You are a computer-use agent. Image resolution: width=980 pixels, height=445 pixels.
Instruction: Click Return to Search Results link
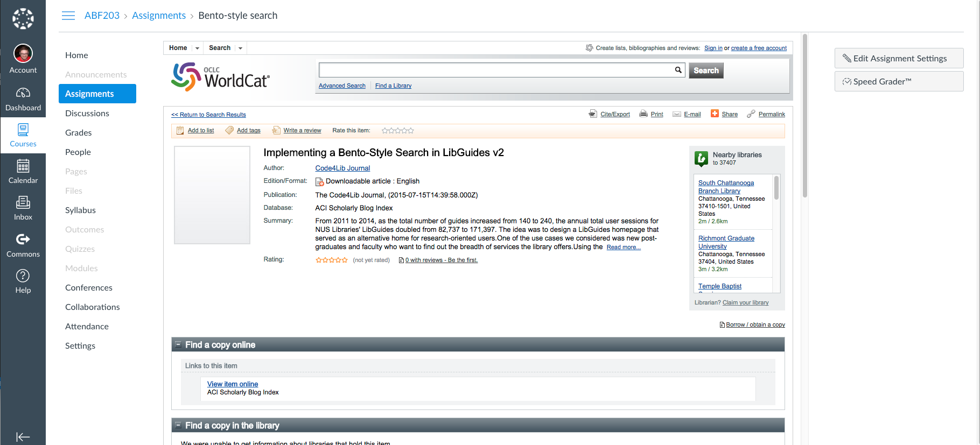[x=208, y=115]
